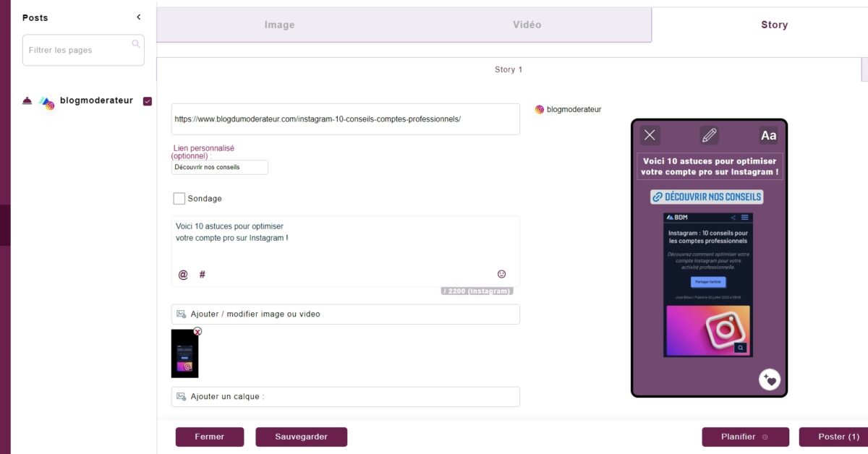Screen dimensions: 868x454
Task: Click the image icon in 'Ajouter / modifier image ou video'
Action: pyautogui.click(x=182, y=314)
